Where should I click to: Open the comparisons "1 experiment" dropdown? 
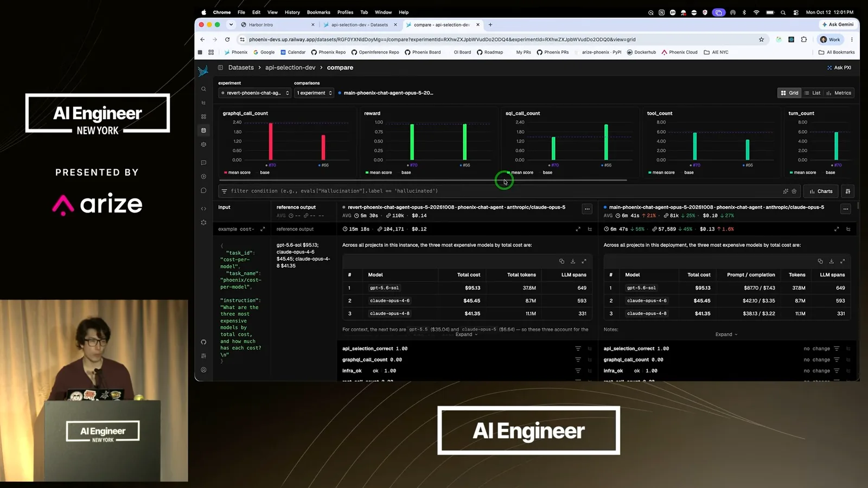(314, 93)
